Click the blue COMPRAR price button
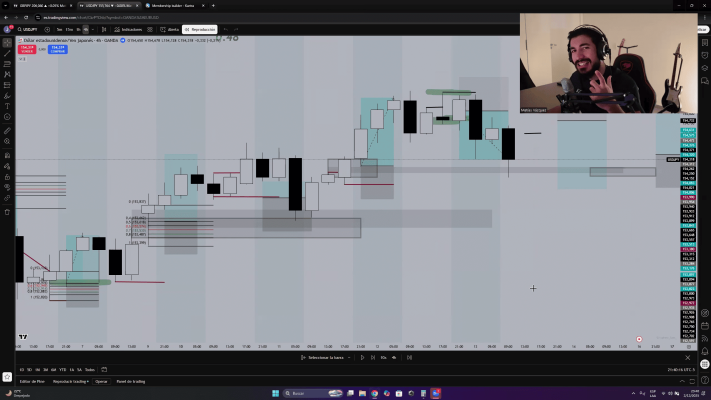The height and width of the screenshot is (400, 711). click(x=57, y=48)
